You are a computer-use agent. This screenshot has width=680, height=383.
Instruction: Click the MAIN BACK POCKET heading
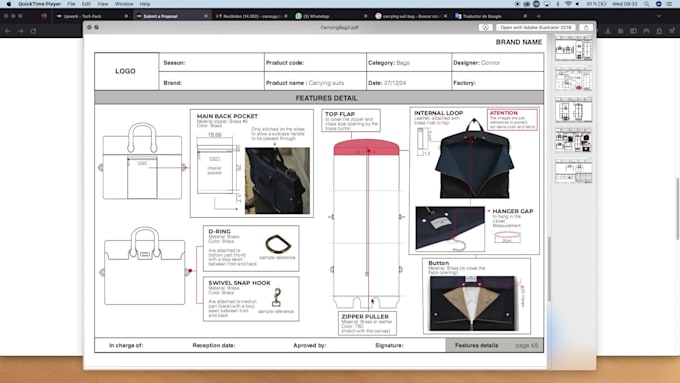click(227, 116)
